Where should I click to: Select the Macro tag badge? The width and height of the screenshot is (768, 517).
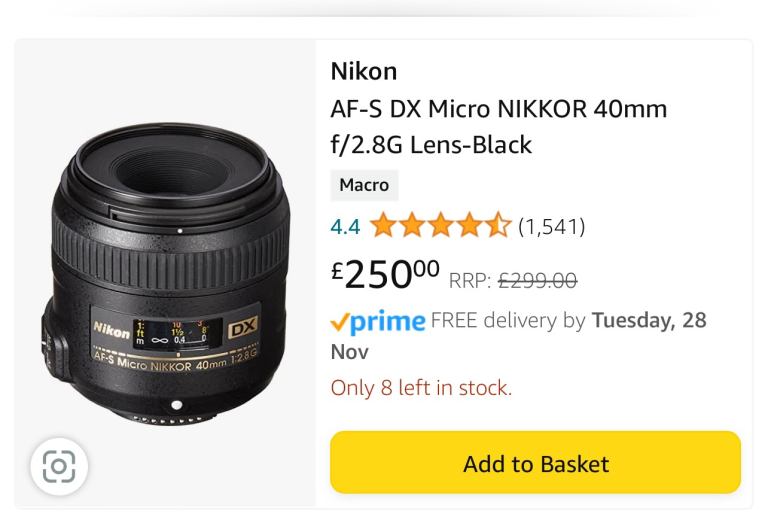pos(364,185)
